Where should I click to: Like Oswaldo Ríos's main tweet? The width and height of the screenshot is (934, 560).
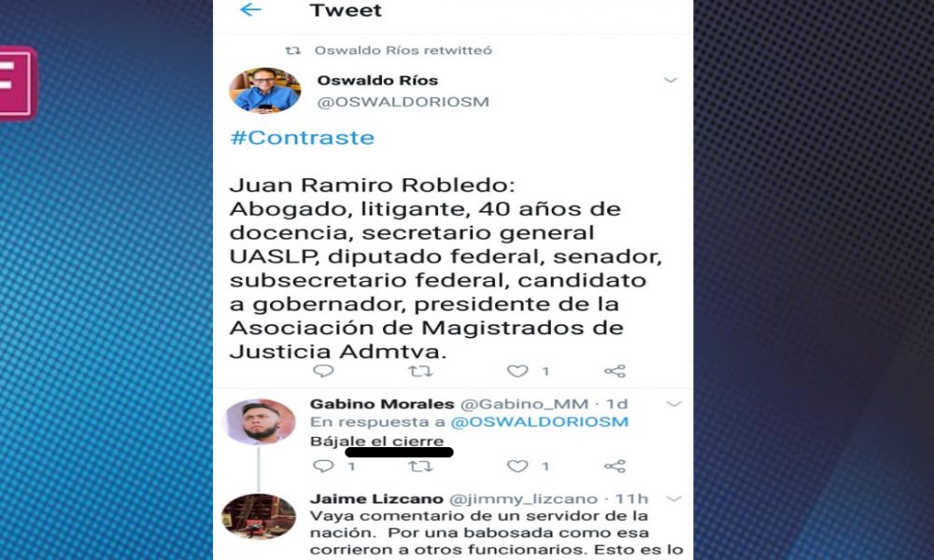pos(517,371)
